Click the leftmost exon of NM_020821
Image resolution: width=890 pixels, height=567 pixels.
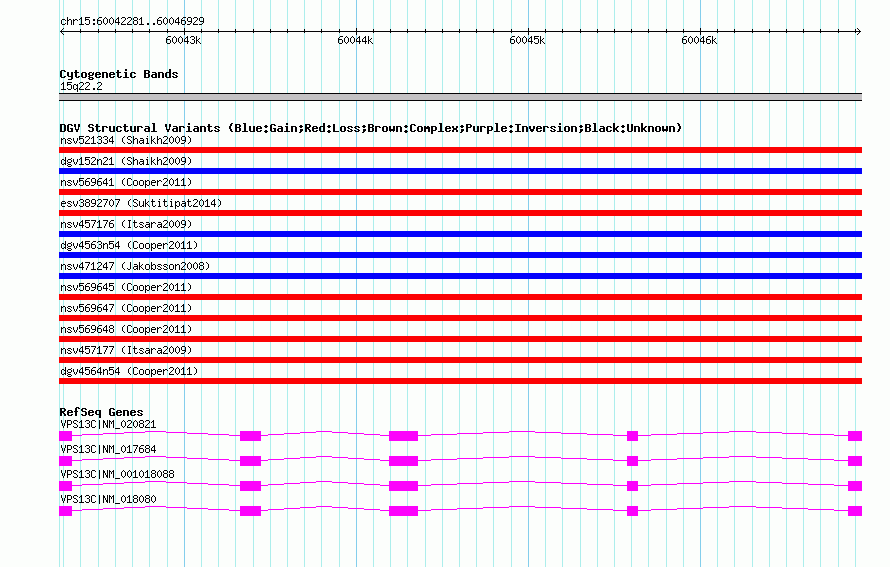coord(66,436)
